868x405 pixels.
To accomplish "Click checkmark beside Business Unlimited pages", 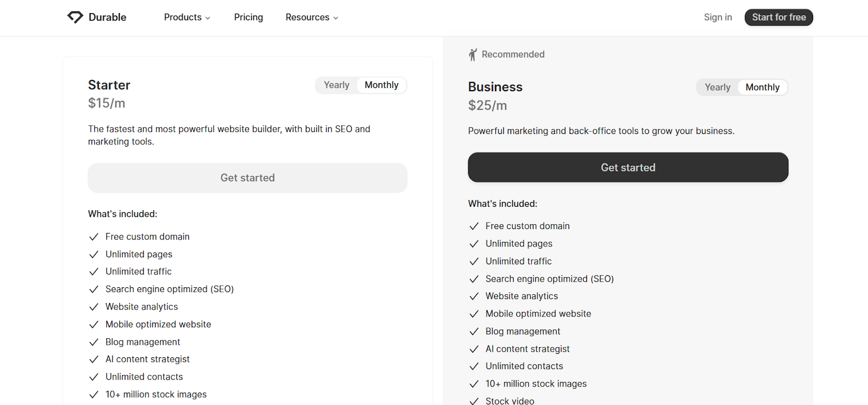I will [474, 244].
